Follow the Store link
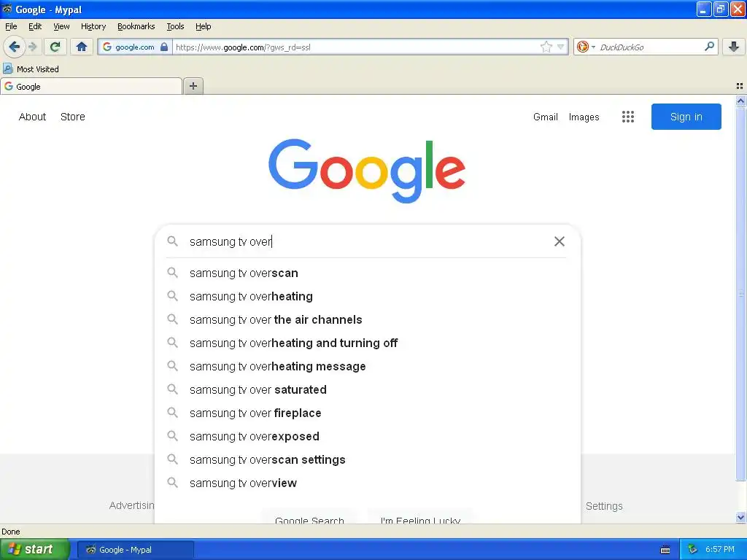The height and width of the screenshot is (560, 747). point(72,117)
